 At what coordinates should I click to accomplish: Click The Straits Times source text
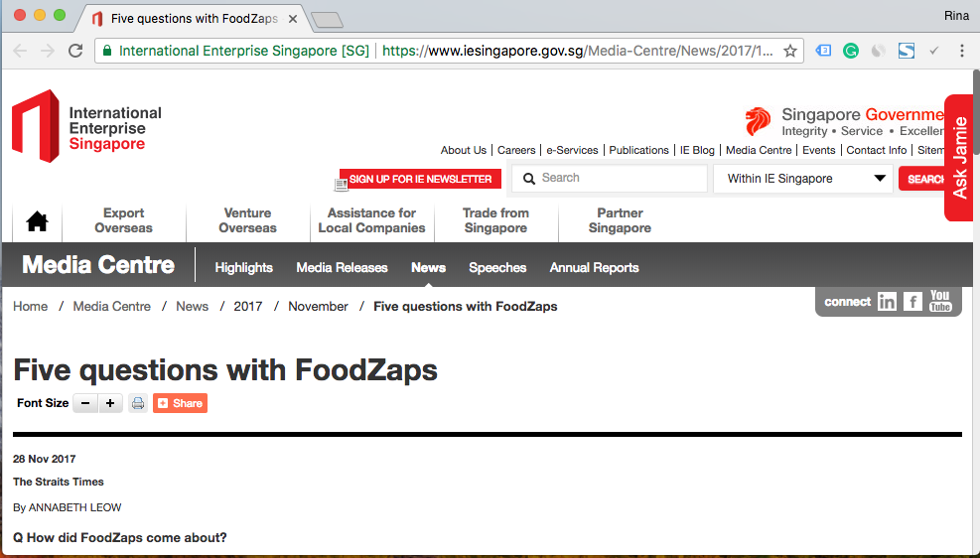click(x=59, y=482)
